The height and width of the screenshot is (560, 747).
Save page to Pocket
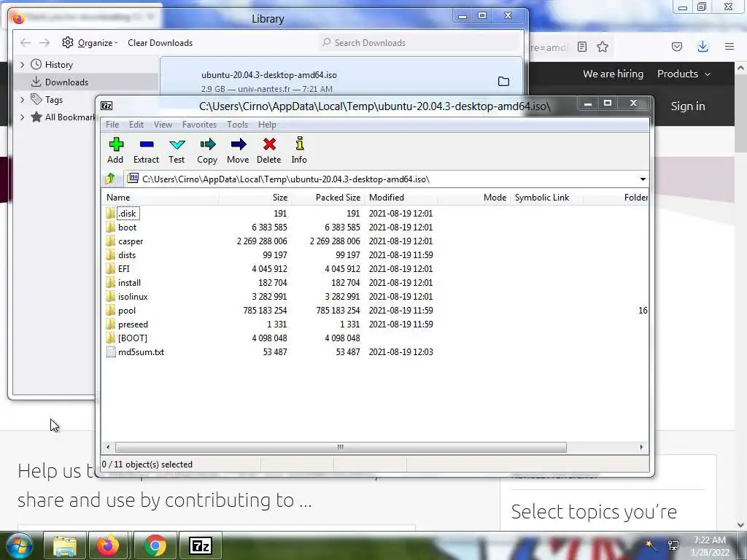tap(677, 47)
